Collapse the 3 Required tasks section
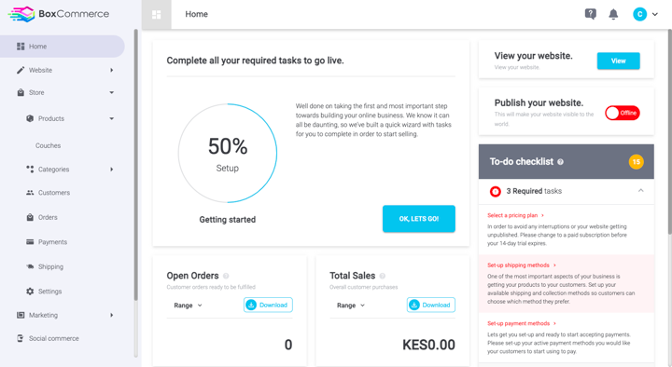This screenshot has width=672, height=367. pos(640,191)
